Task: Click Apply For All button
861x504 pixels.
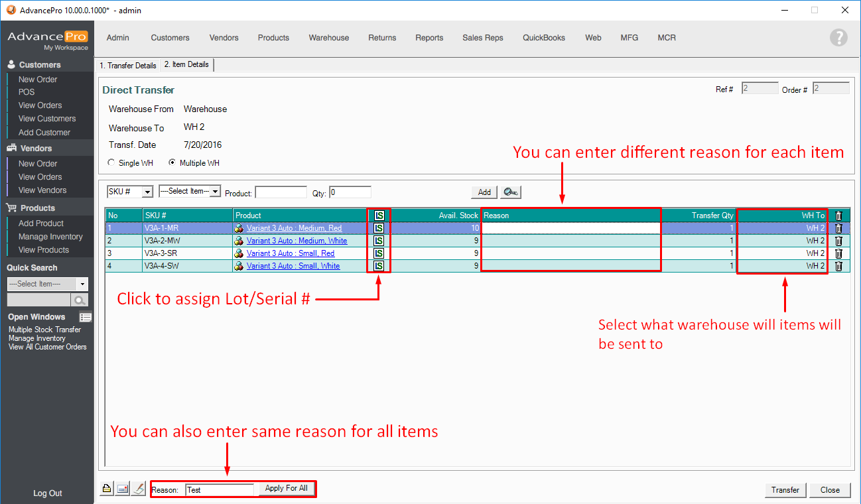Action: click(x=287, y=489)
